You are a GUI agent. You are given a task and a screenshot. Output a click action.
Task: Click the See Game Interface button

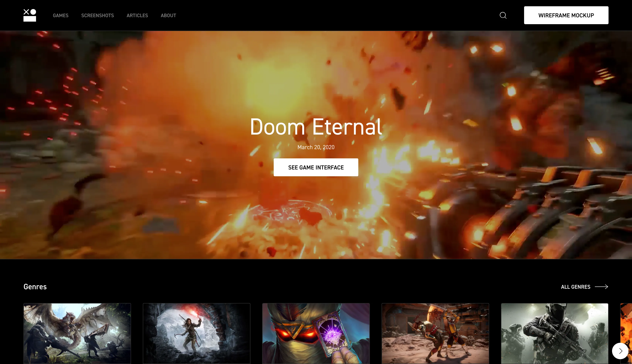[316, 167]
